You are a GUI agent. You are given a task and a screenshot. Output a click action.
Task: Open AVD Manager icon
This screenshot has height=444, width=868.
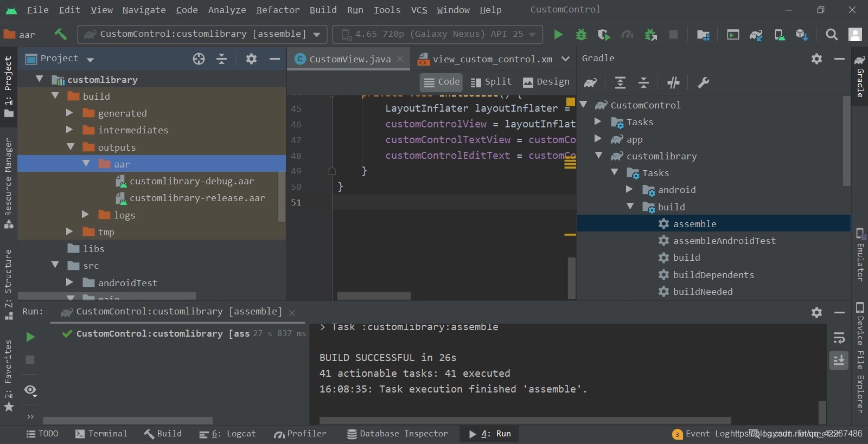click(x=779, y=35)
